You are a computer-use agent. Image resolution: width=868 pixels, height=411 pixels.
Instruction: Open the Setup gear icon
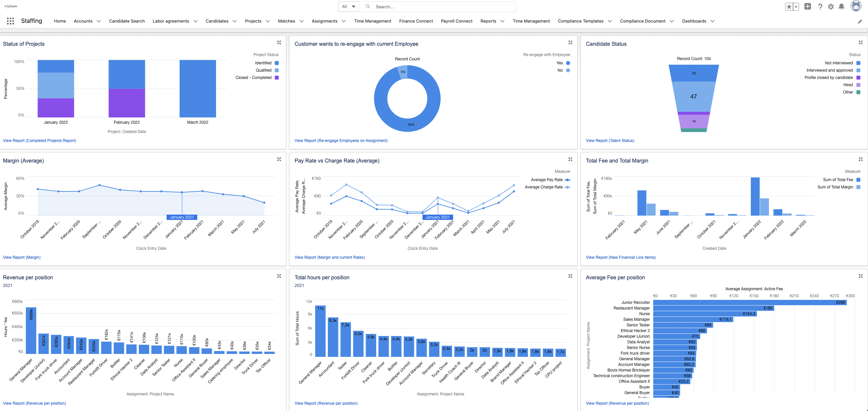pyautogui.click(x=831, y=6)
